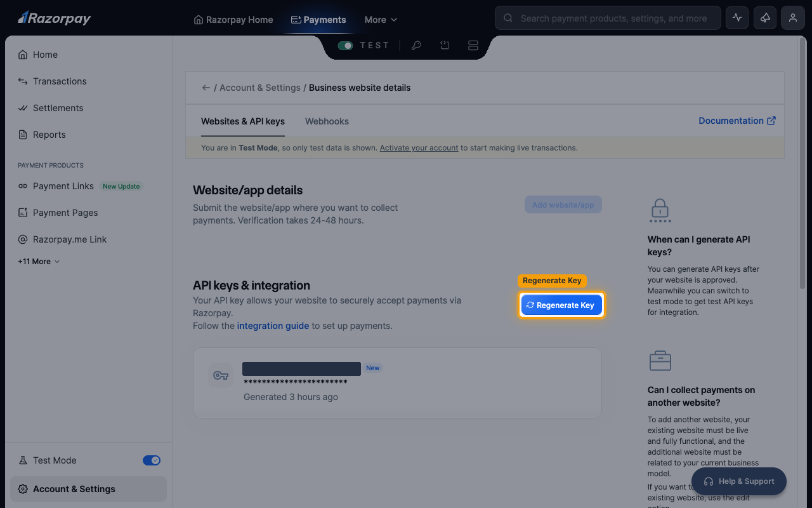Image resolution: width=812 pixels, height=508 pixels.
Task: Click the 'Generated 3 hours ago' text
Action: [291, 397]
